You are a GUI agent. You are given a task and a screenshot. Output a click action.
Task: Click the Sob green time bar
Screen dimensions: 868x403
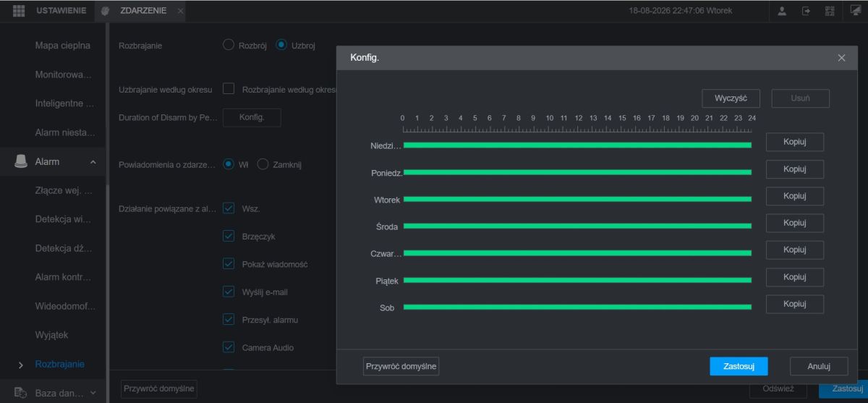tap(577, 307)
